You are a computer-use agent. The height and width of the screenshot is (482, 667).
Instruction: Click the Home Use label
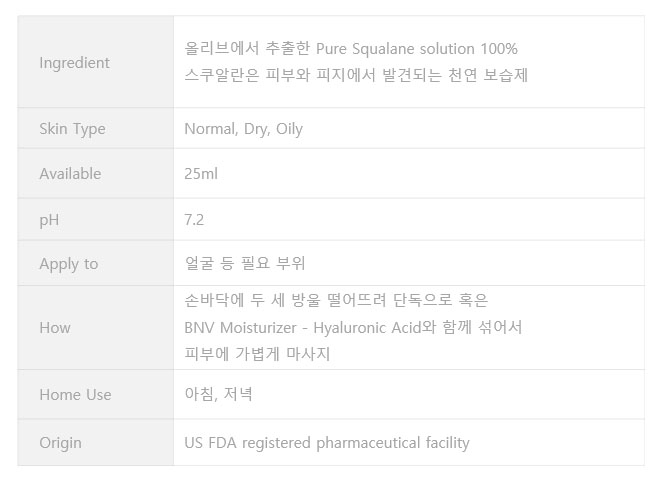(x=75, y=395)
